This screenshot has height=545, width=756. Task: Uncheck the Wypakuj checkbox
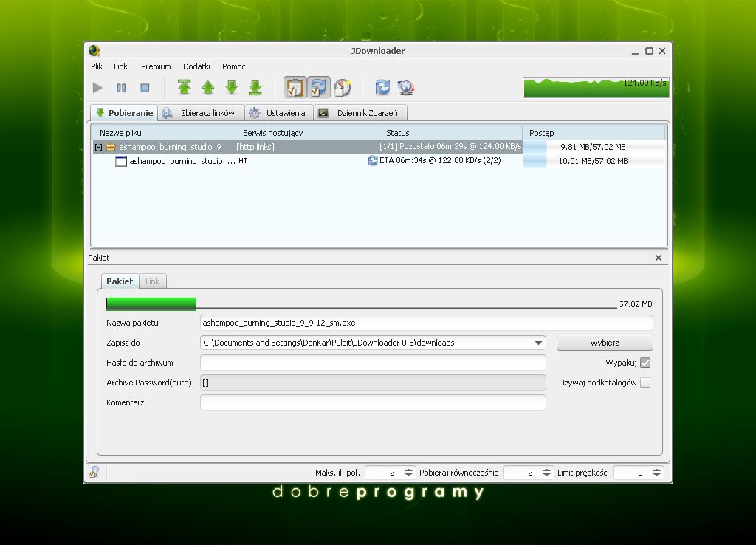tap(645, 363)
